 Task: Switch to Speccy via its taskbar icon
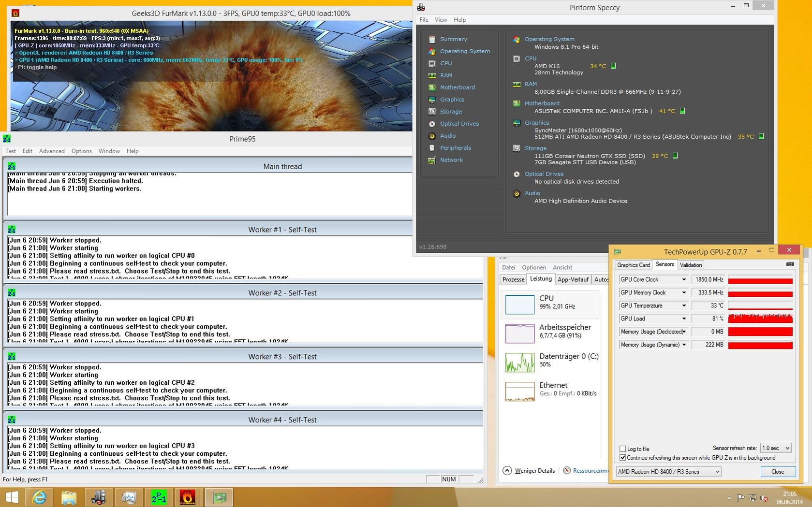tap(99, 497)
